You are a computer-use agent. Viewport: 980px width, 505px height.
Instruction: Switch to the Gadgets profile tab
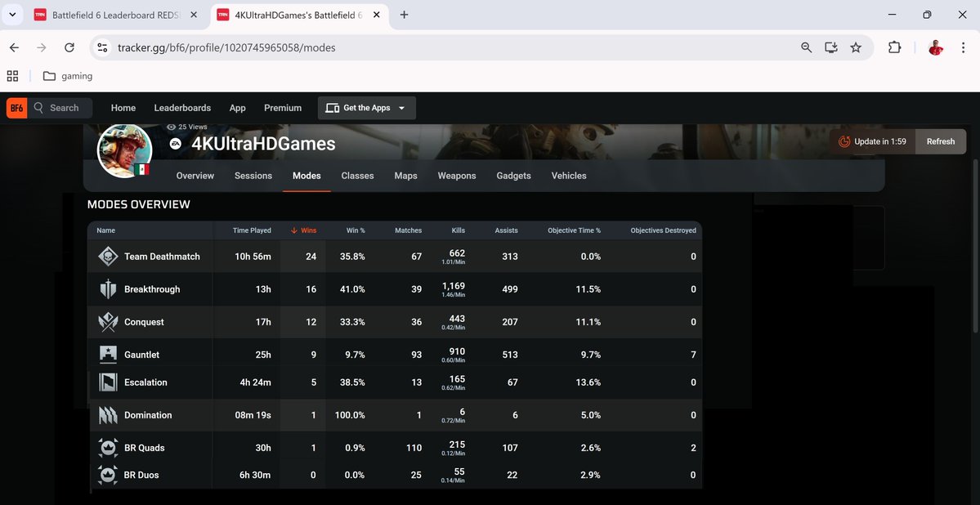coord(514,176)
